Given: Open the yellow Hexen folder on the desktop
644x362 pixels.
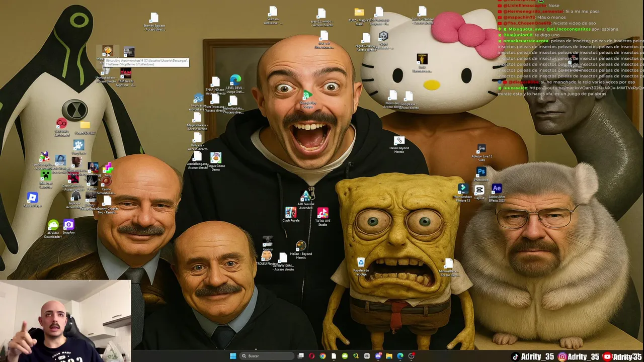Looking at the screenshot, I should [85, 128].
